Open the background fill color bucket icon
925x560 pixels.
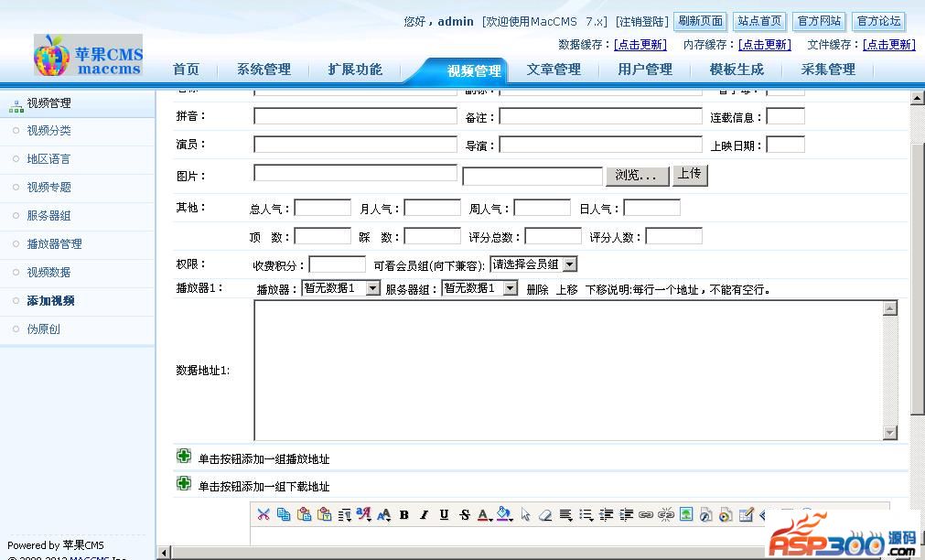tap(504, 514)
